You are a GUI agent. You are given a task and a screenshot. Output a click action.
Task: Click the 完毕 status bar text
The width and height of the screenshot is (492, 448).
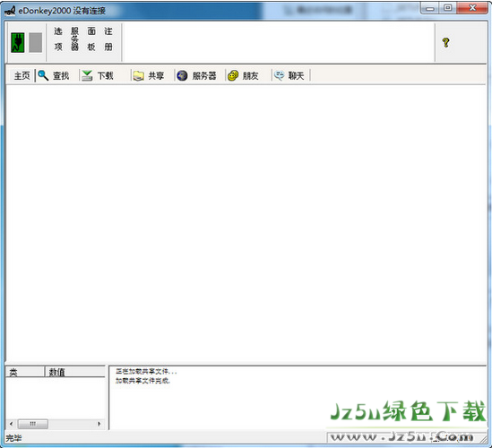pyautogui.click(x=13, y=438)
